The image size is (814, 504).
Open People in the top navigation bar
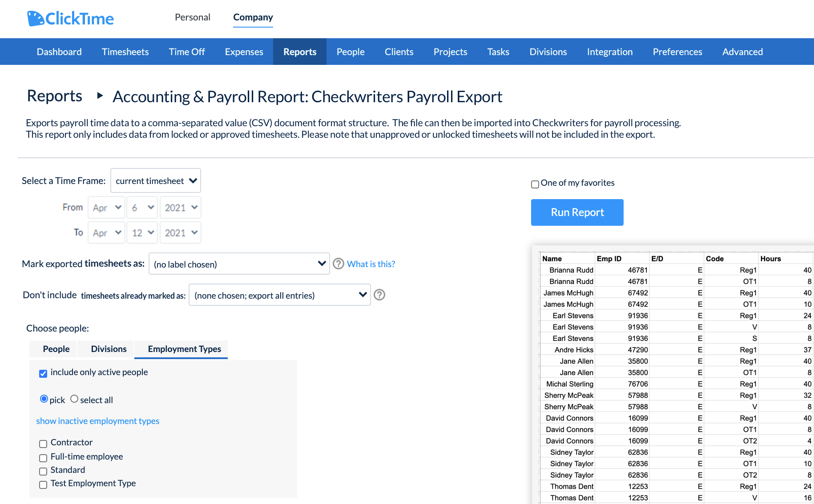(351, 52)
